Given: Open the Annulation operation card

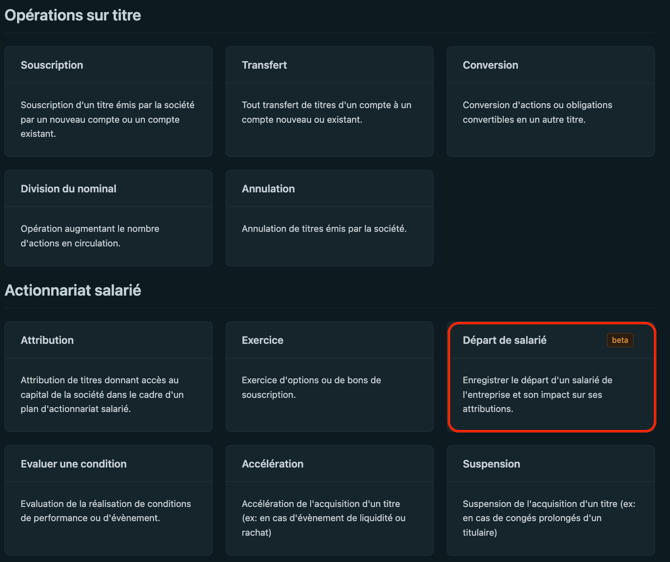Looking at the screenshot, I should click(329, 218).
